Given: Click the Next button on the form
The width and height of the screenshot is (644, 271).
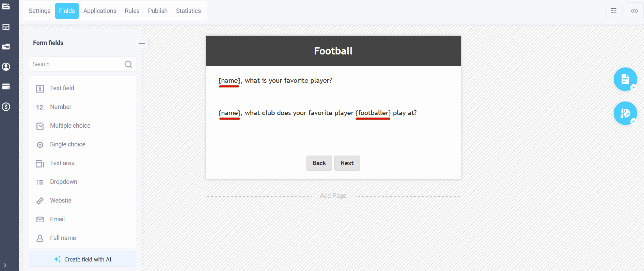Looking at the screenshot, I should coord(347,163).
